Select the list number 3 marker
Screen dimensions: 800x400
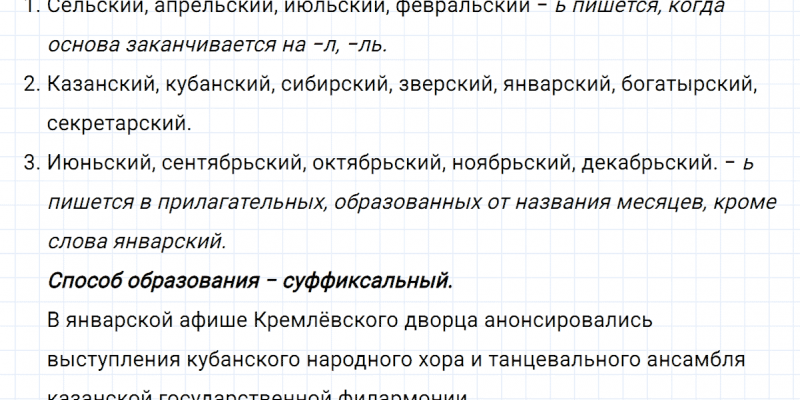pyautogui.click(x=29, y=162)
